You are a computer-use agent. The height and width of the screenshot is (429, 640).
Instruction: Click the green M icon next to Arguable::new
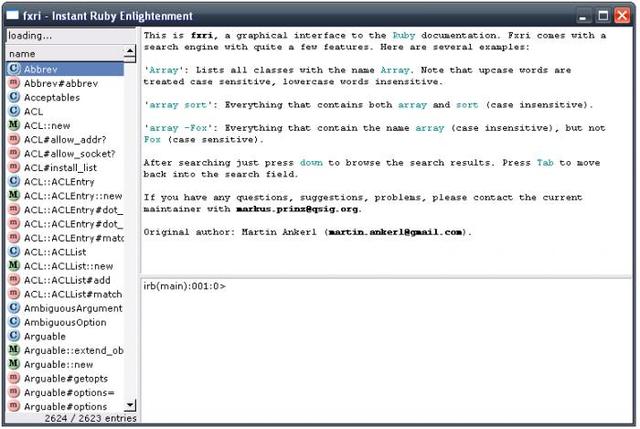click(14, 364)
